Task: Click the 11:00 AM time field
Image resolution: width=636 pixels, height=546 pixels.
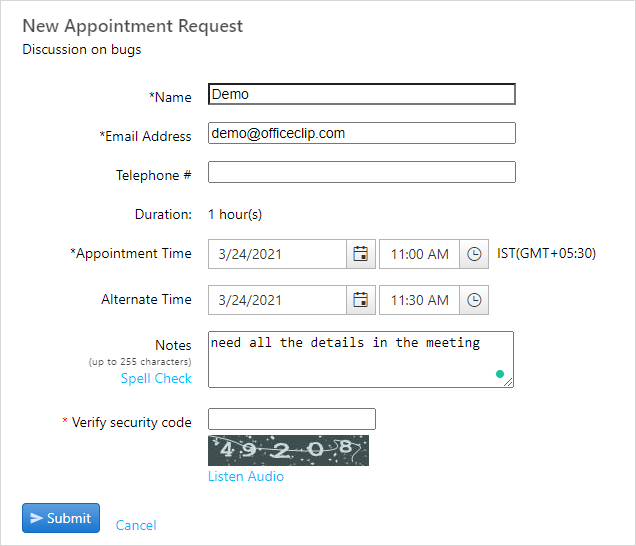Action: pyautogui.click(x=419, y=254)
